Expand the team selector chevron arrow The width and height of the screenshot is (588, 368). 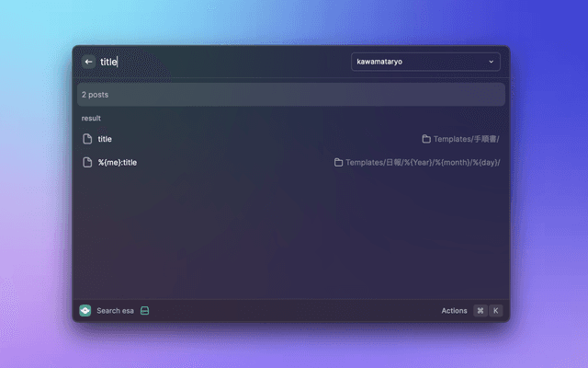pyautogui.click(x=492, y=62)
